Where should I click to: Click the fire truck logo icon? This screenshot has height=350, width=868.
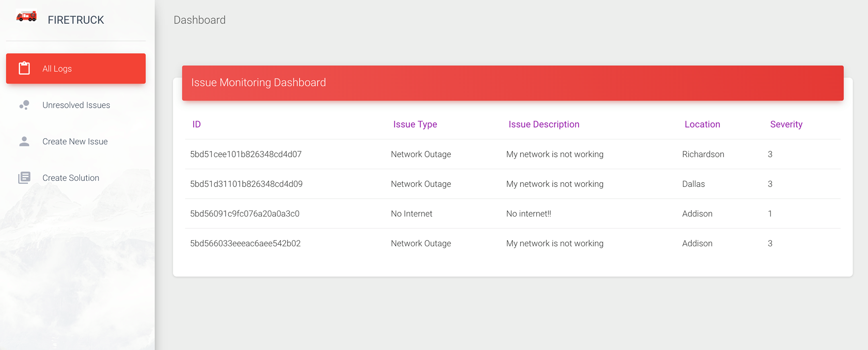26,17
